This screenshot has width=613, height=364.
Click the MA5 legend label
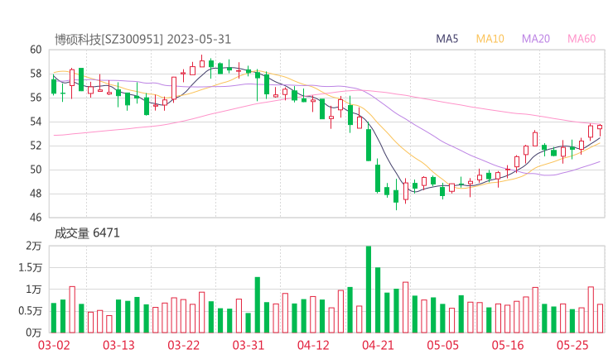pos(446,39)
